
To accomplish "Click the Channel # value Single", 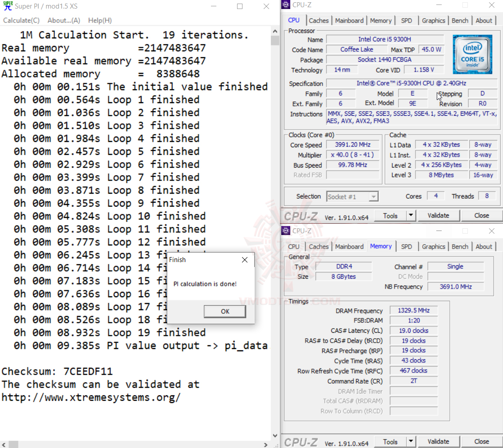I will (x=455, y=267).
